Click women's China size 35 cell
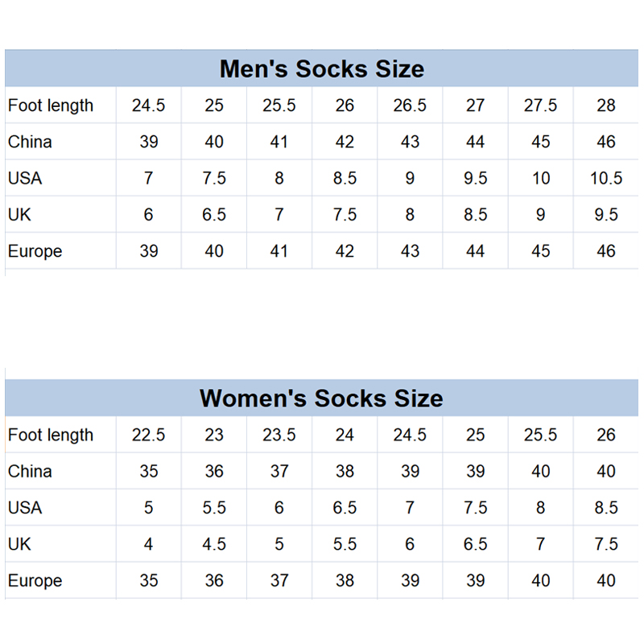This screenshot has height=644, width=644. (148, 471)
